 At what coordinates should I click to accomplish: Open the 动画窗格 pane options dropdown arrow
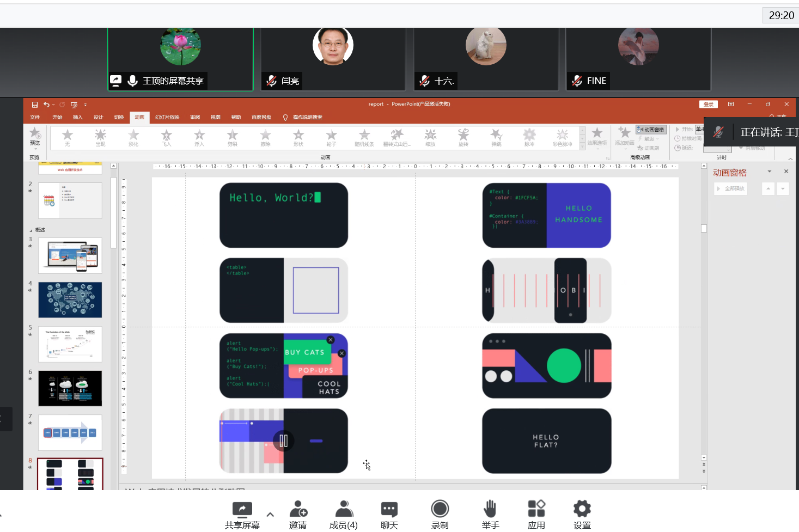click(770, 172)
